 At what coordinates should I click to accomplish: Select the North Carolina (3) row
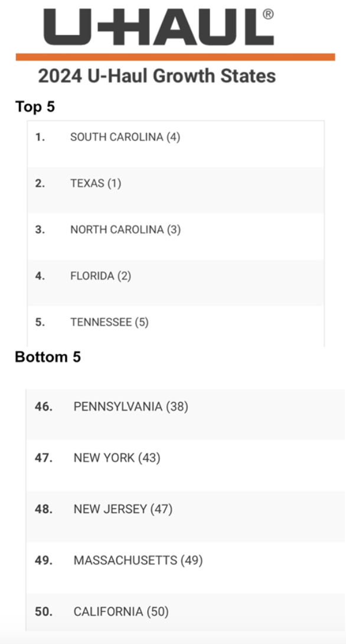[176, 236]
